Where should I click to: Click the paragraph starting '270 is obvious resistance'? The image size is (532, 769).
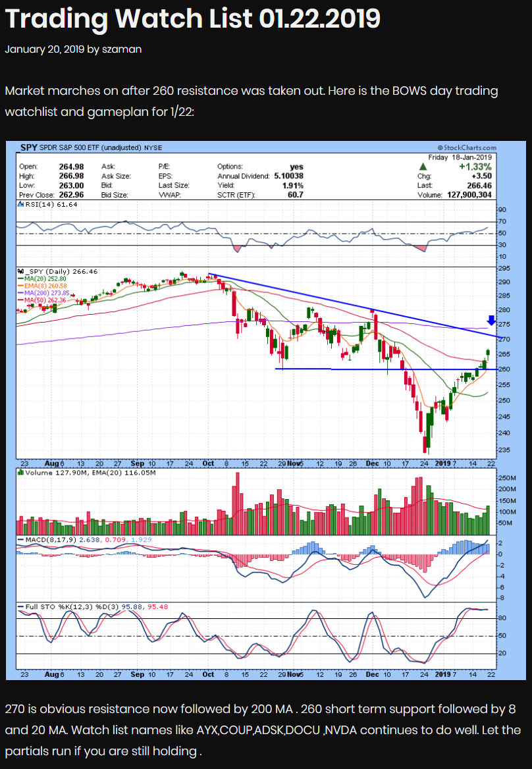click(x=263, y=730)
